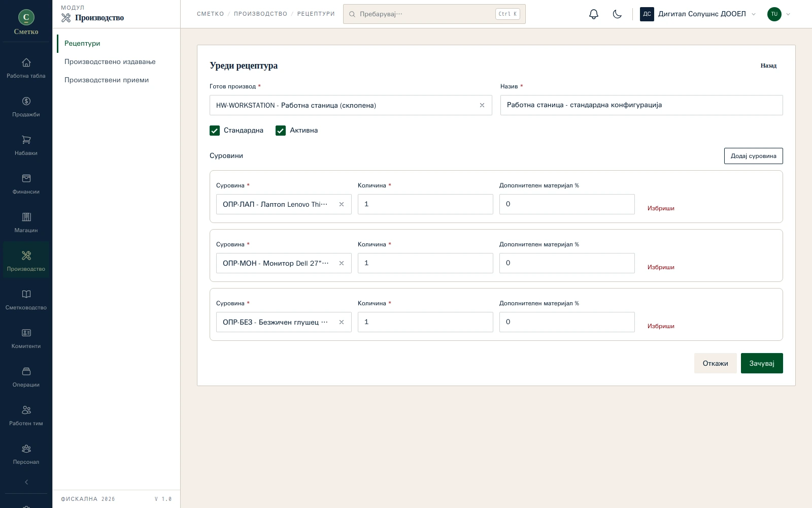The height and width of the screenshot is (508, 812).
Task: Expand the TU user menu
Action: tap(779, 14)
